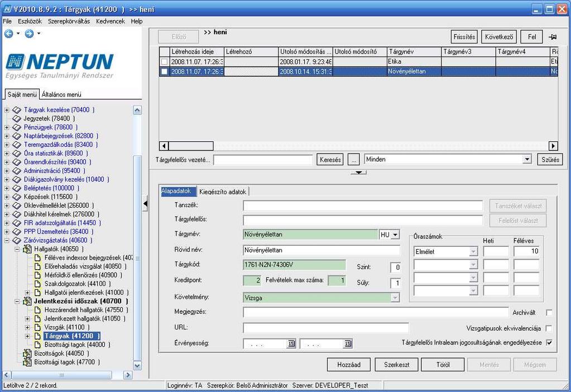Click the Vizsgák (41100) page icon
Image resolution: width=571 pixels, height=392 pixels.
pyautogui.click(x=37, y=327)
